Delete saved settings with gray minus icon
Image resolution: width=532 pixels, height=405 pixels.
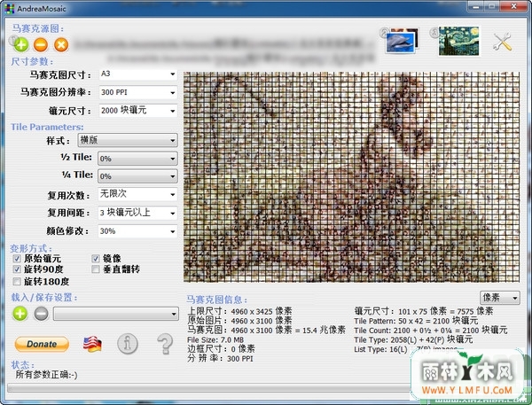click(x=42, y=314)
